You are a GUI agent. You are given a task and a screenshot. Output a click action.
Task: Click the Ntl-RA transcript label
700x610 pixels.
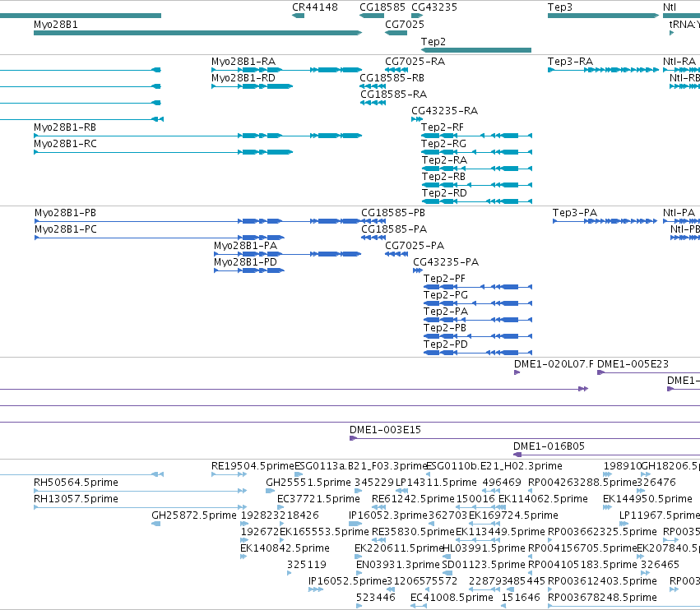679,62
